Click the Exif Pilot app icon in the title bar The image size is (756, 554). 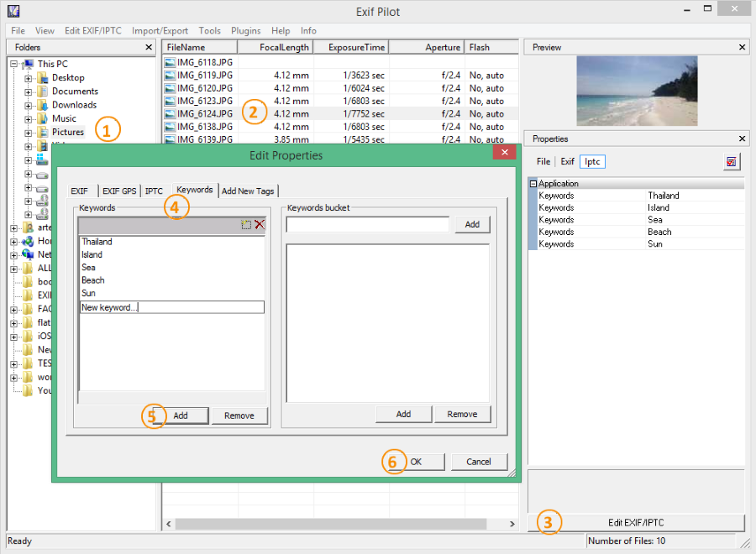coord(13,11)
